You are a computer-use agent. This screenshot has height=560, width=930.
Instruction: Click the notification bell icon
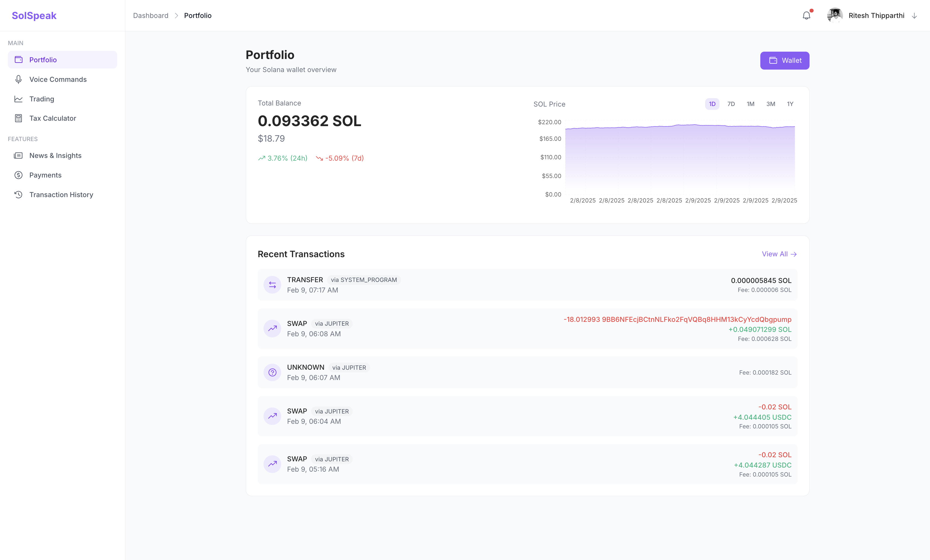(806, 16)
